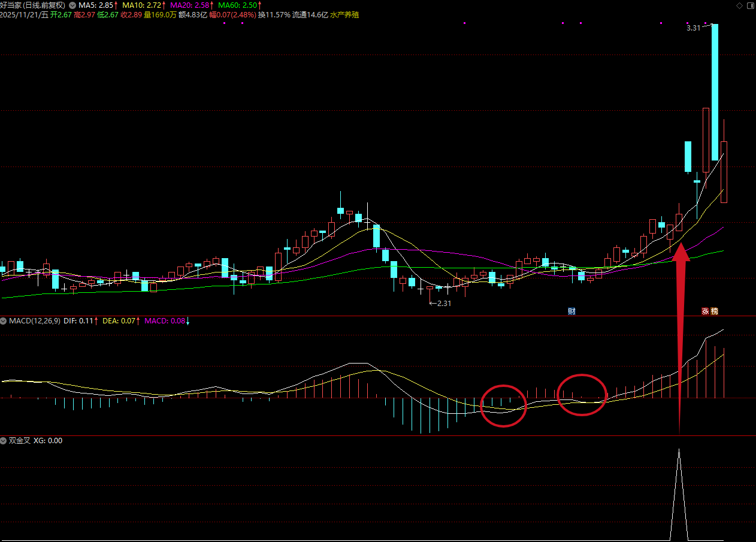
Task: Click the 榜 ranking badge
Action: point(714,311)
